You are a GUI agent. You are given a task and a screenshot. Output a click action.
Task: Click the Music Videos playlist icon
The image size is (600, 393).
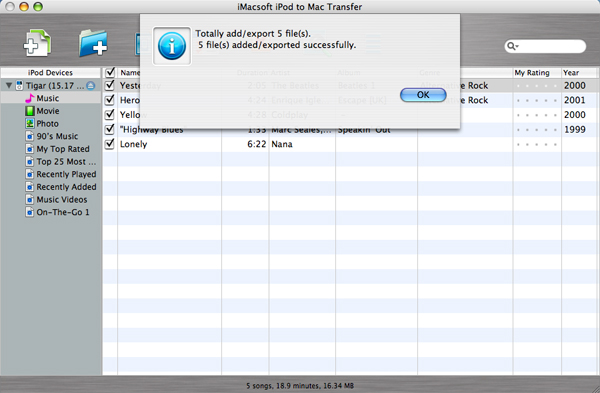point(29,199)
